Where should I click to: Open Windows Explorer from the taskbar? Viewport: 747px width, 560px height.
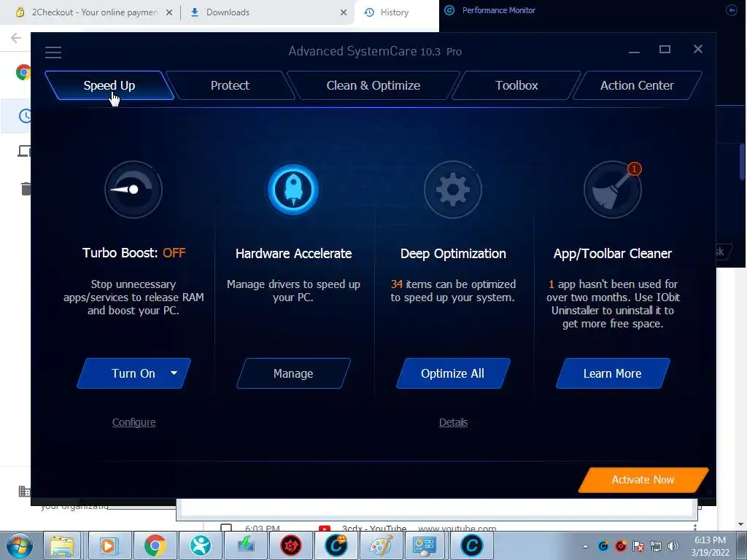63,545
